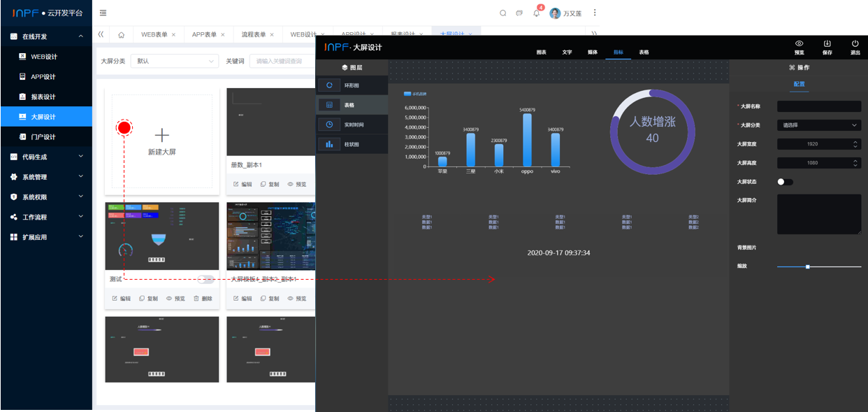This screenshot has width=868, height=412.
Task: Click the tab bar right scroll arrows
Action: (x=594, y=34)
